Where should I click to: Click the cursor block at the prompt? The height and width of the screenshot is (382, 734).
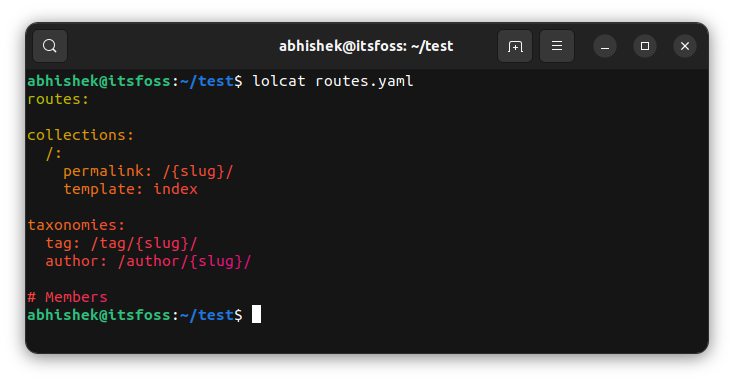point(257,314)
